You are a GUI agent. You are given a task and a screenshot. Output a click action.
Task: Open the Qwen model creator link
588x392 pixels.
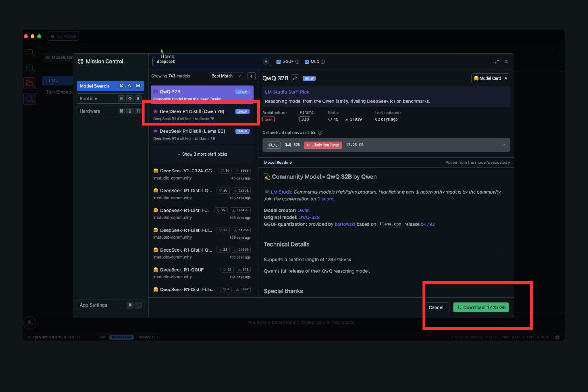pos(303,211)
